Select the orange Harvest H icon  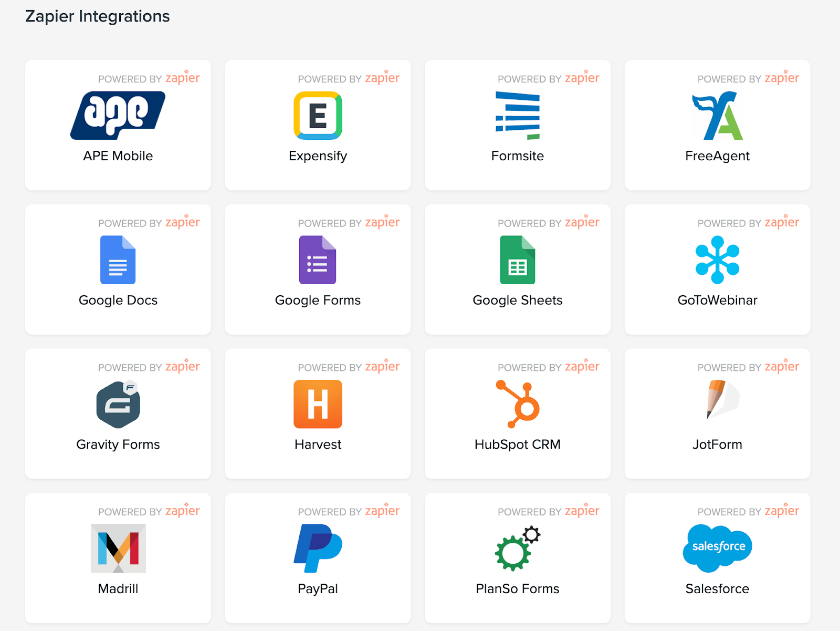click(x=318, y=404)
